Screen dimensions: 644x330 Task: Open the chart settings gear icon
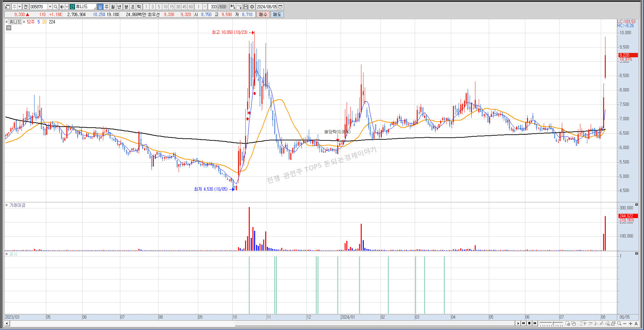[252, 7]
